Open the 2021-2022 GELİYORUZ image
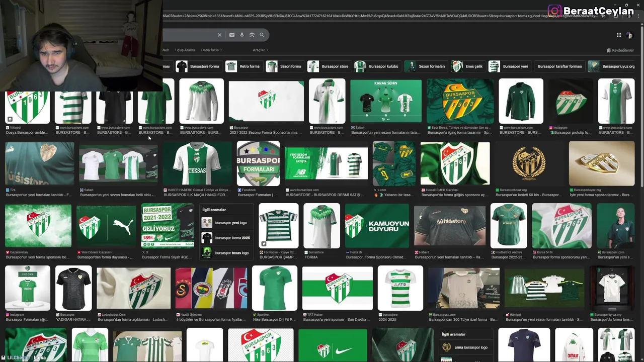 point(168,226)
